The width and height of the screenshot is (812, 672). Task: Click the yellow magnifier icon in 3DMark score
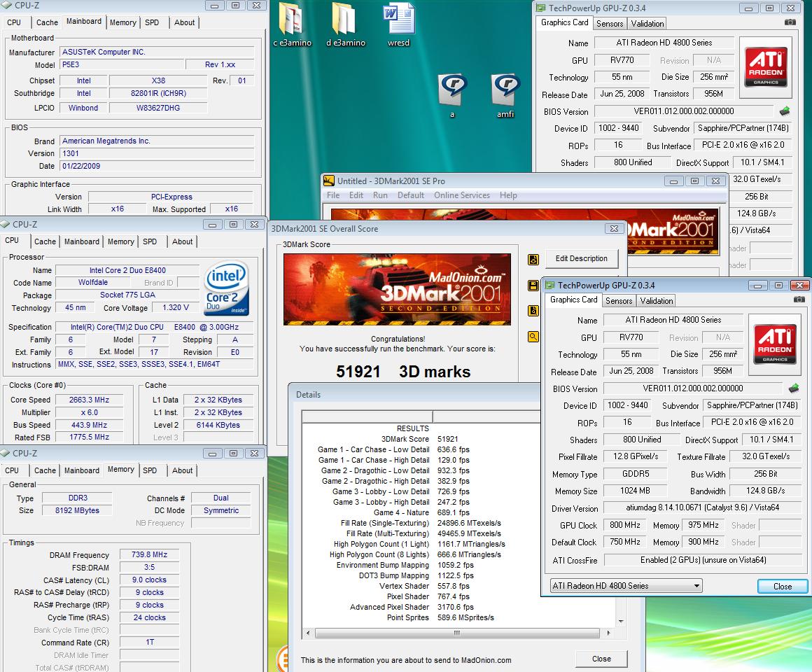point(533,337)
